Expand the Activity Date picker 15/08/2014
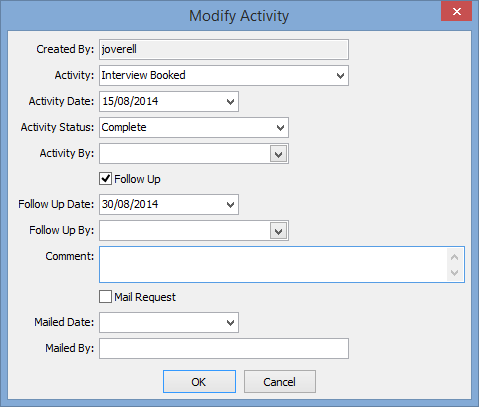This screenshot has height=407, width=479. coord(230,102)
